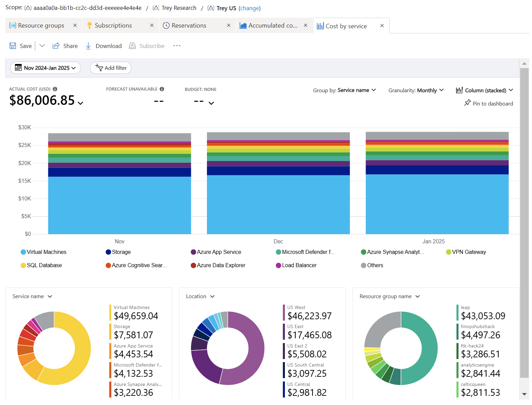The image size is (532, 405).
Task: Open the Nov 2024-Jan 2025 date range dropdown
Action: [46, 68]
